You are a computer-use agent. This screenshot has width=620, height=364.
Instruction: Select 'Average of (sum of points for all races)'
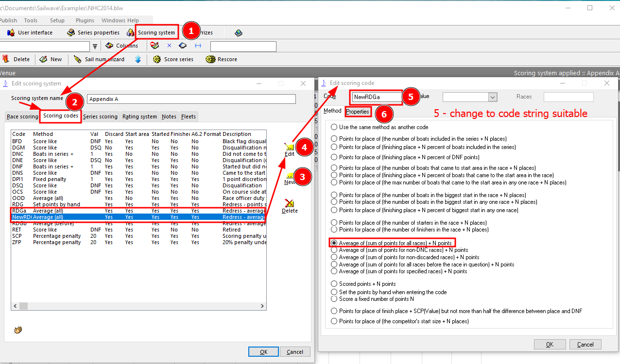[x=392, y=243]
